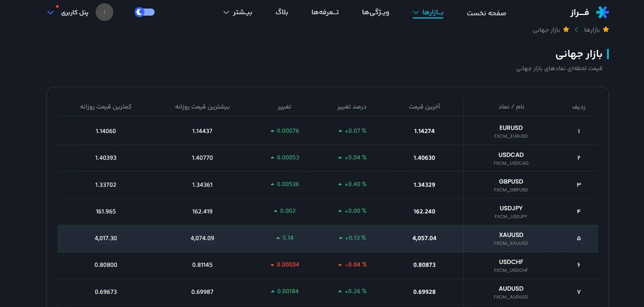Click the green up arrow in EURUSD change
644x307 pixels.
272,131
